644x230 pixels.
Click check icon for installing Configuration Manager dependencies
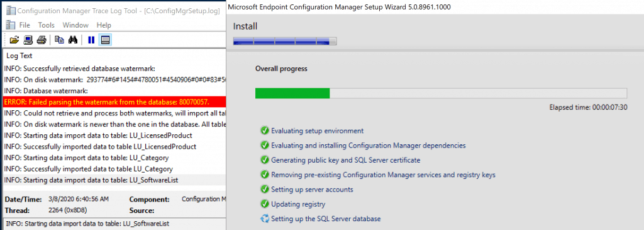265,145
